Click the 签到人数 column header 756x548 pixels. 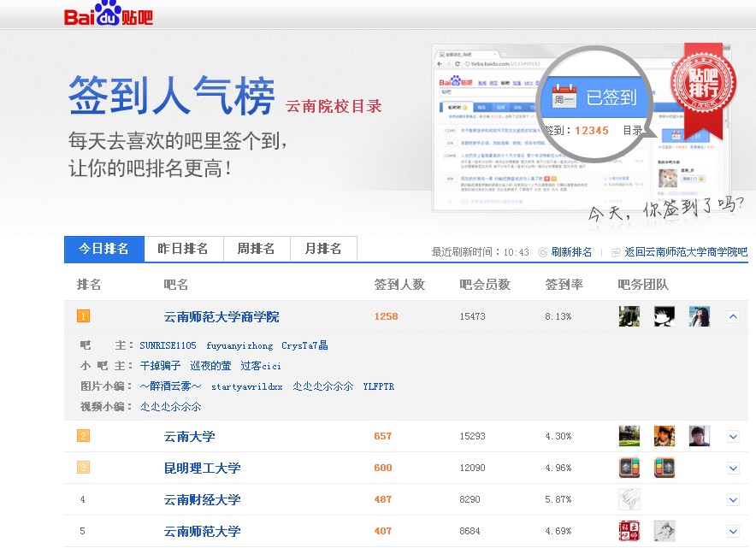click(399, 285)
